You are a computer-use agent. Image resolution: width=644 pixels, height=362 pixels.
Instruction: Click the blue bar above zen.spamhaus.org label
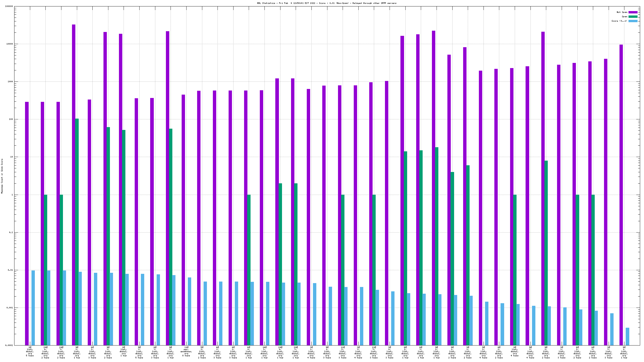point(189,311)
